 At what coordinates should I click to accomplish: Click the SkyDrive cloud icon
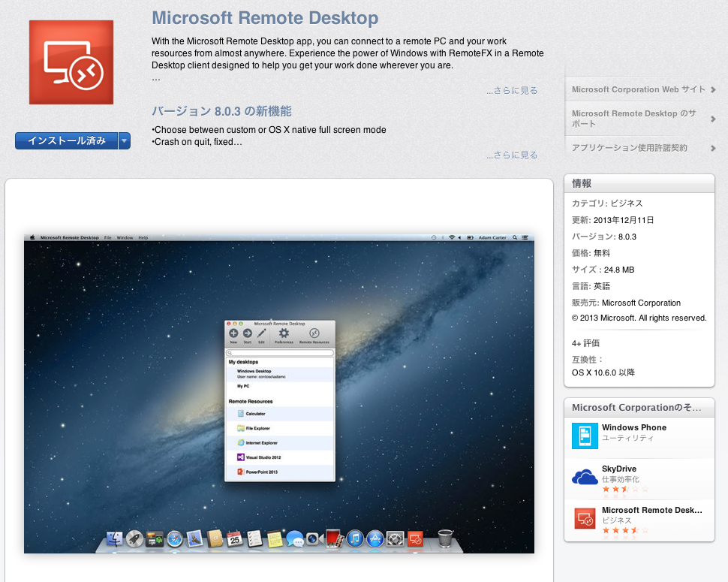[x=585, y=477]
